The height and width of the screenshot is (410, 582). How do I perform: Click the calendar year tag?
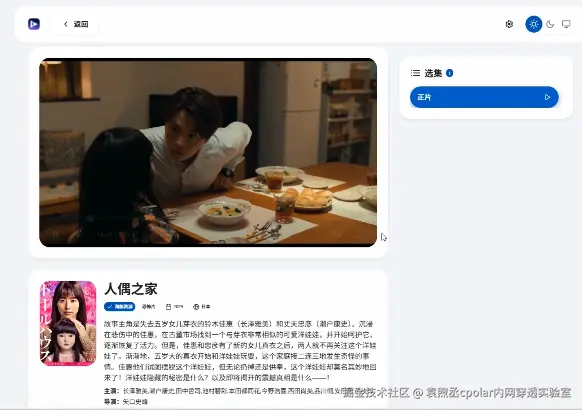174,306
